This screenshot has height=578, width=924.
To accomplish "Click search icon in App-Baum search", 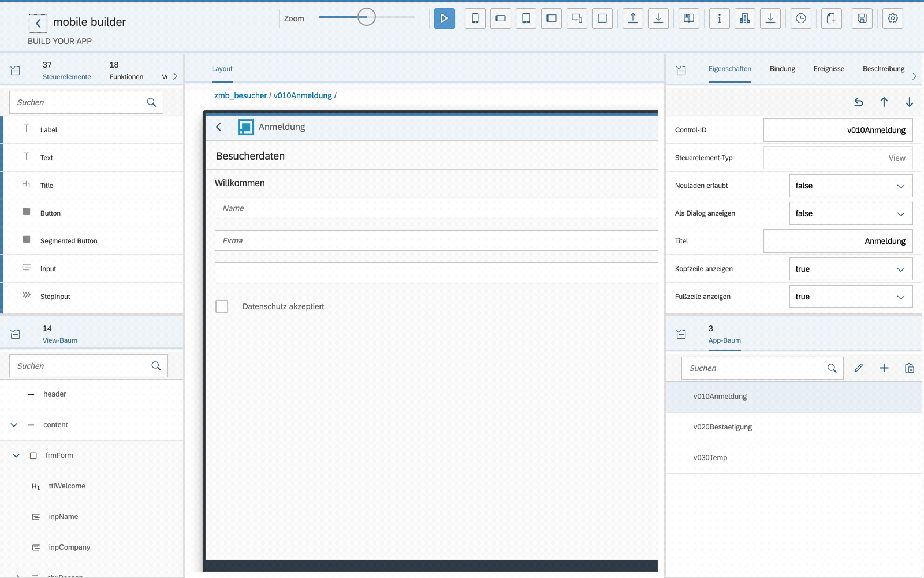I will 832,368.
